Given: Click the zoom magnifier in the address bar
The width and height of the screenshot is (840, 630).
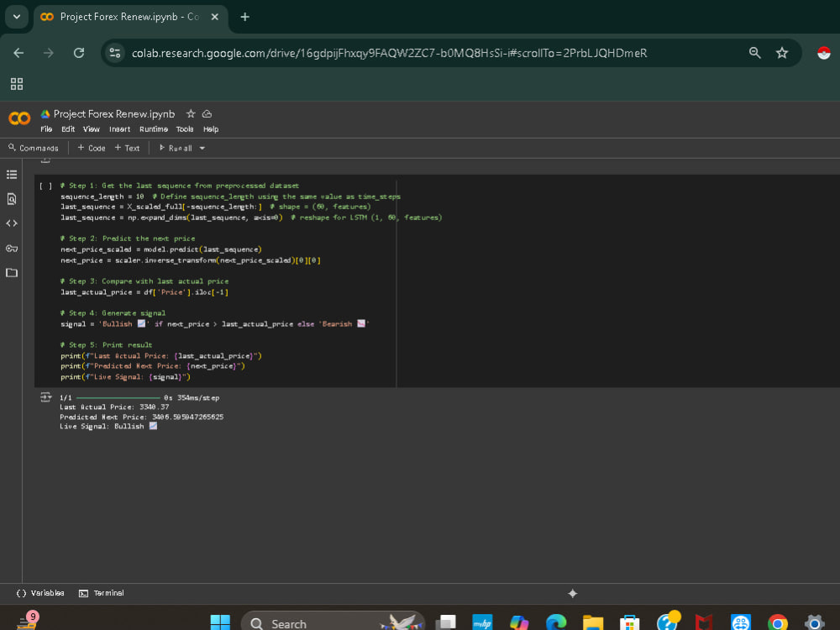Looking at the screenshot, I should 755,52.
